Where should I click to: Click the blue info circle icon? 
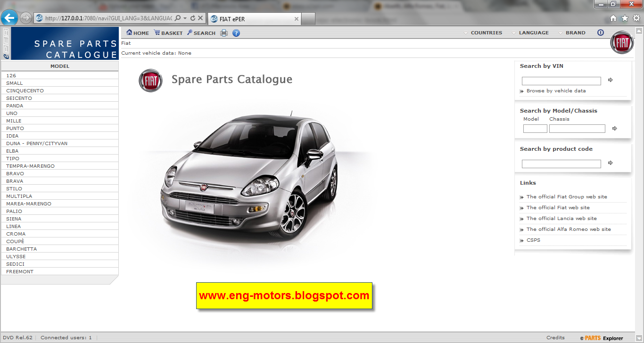[x=601, y=33]
